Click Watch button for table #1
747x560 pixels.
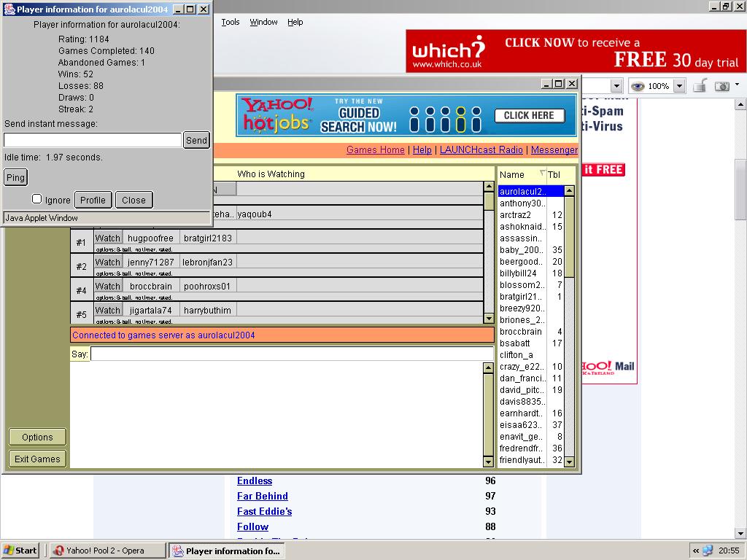[108, 238]
